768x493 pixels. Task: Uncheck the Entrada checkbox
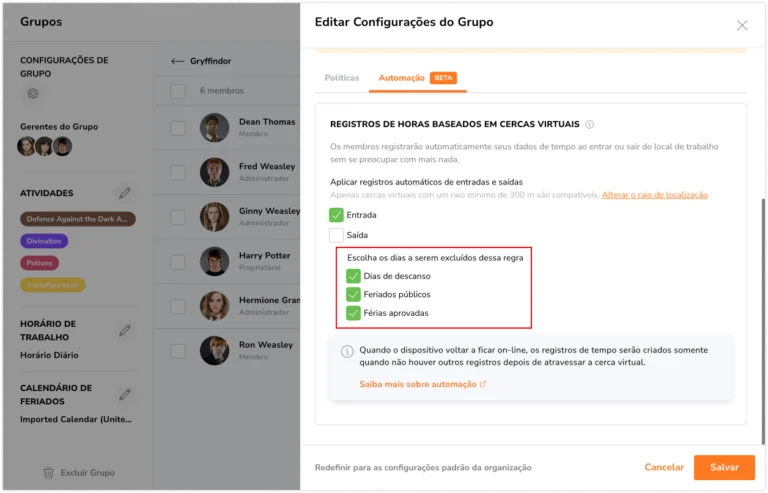click(x=336, y=215)
